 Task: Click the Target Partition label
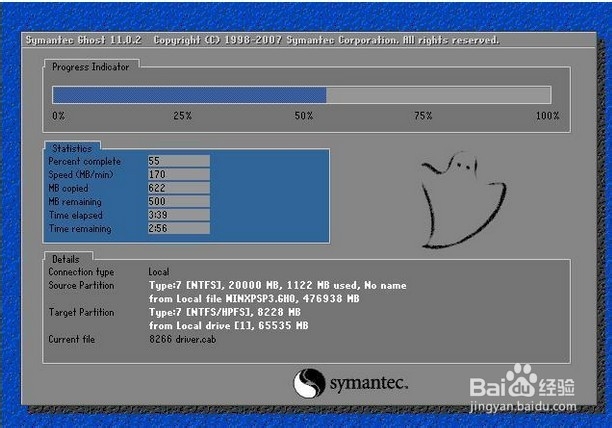[x=81, y=312]
